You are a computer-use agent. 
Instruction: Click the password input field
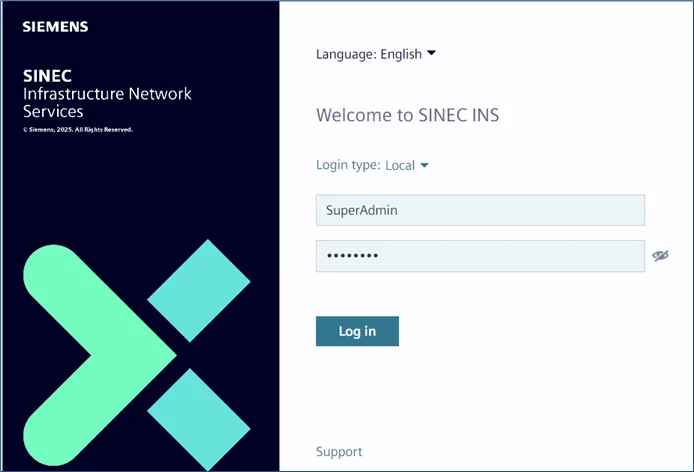480,256
